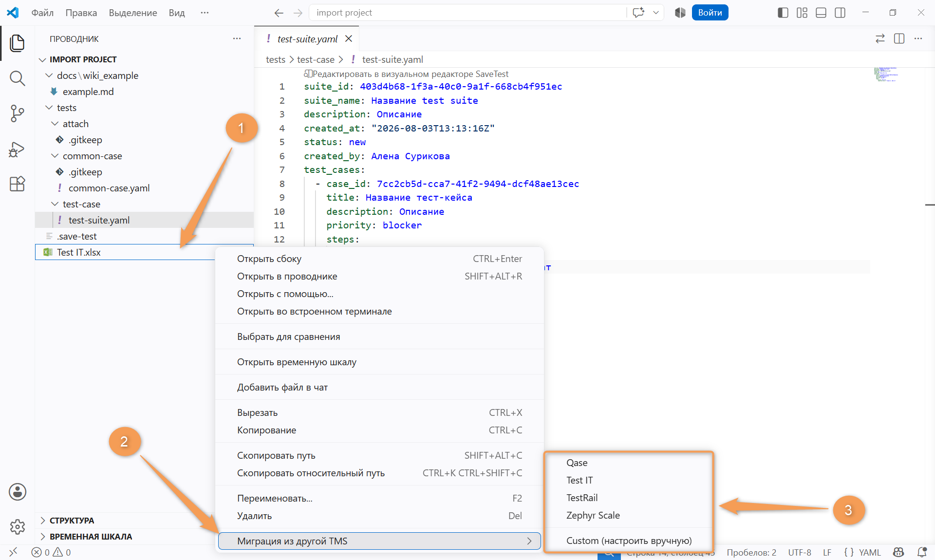The image size is (935, 560).
Task: Select Переименовать… in context menu
Action: point(379,498)
